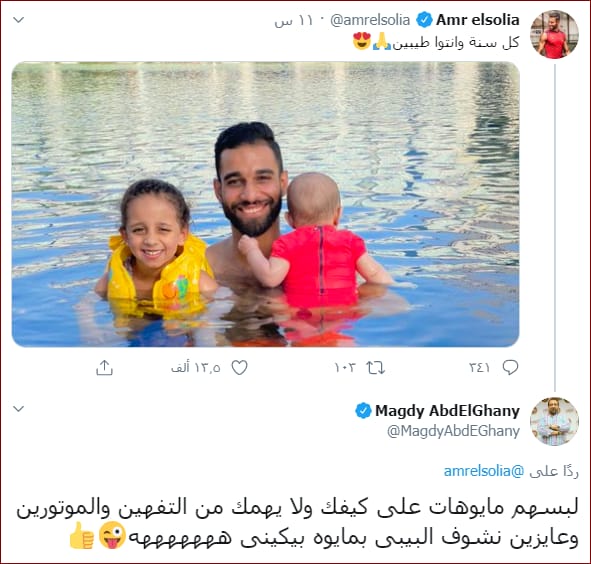Image resolution: width=591 pixels, height=564 pixels.
Task: Open the swimming pool photo
Action: pyautogui.click(x=265, y=204)
